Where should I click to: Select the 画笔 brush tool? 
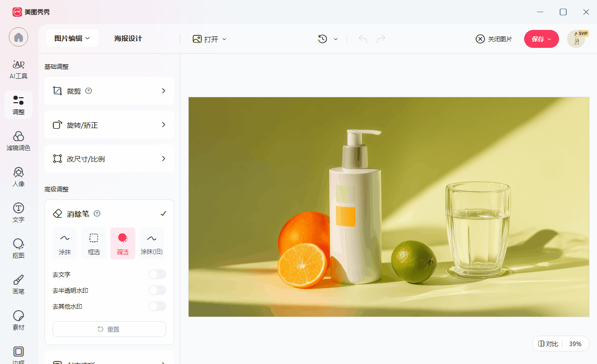pyautogui.click(x=18, y=285)
